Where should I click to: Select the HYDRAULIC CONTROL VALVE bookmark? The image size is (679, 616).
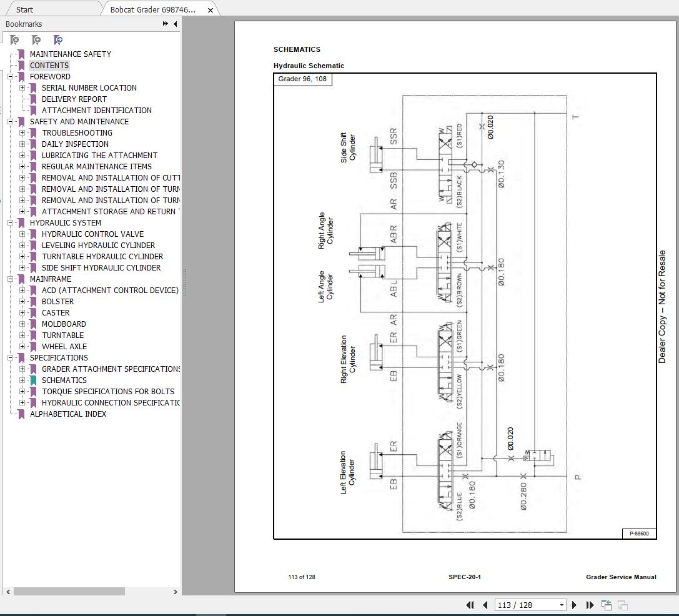click(x=92, y=234)
